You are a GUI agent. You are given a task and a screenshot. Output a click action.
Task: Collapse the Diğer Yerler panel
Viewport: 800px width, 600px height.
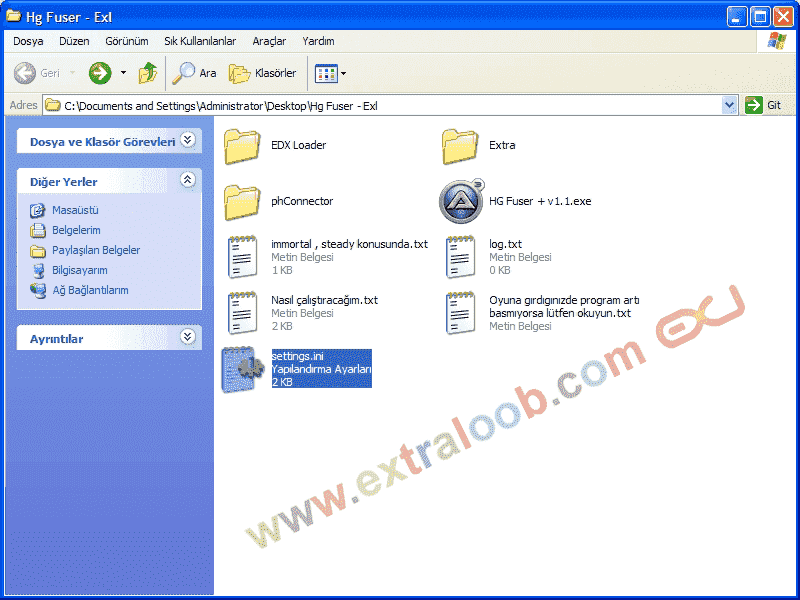tap(188, 180)
